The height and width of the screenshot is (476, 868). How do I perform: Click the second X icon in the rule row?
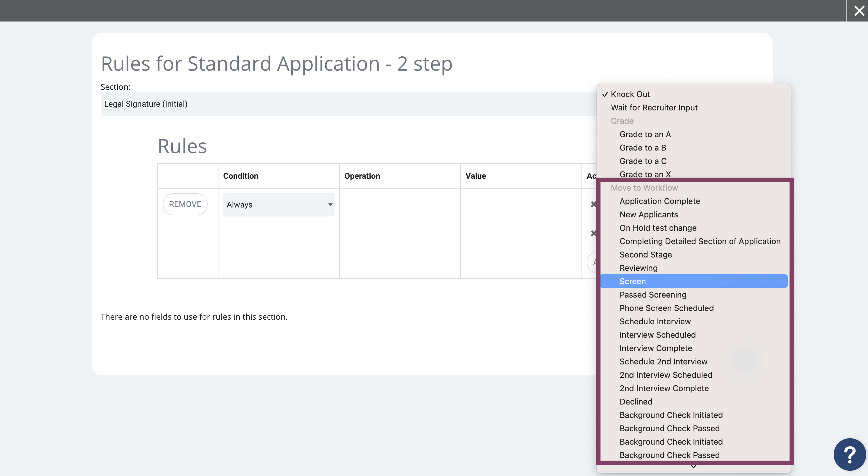point(593,233)
